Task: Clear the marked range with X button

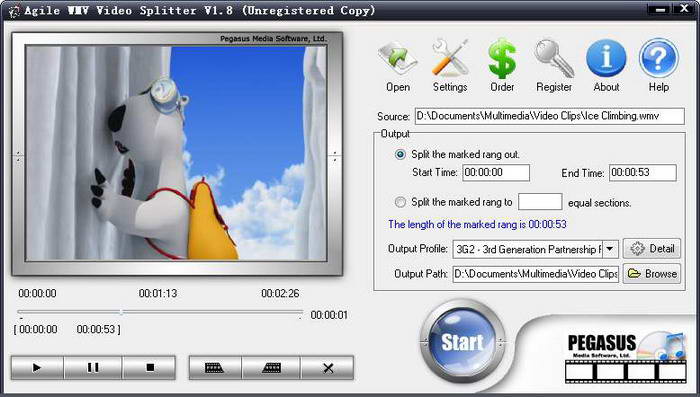Action: (x=328, y=368)
